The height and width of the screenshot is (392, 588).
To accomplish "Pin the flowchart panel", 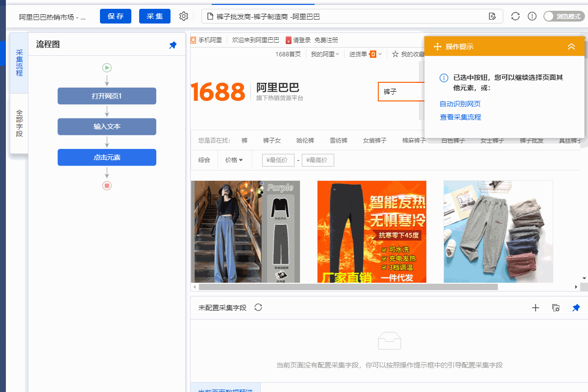I will coord(172,45).
